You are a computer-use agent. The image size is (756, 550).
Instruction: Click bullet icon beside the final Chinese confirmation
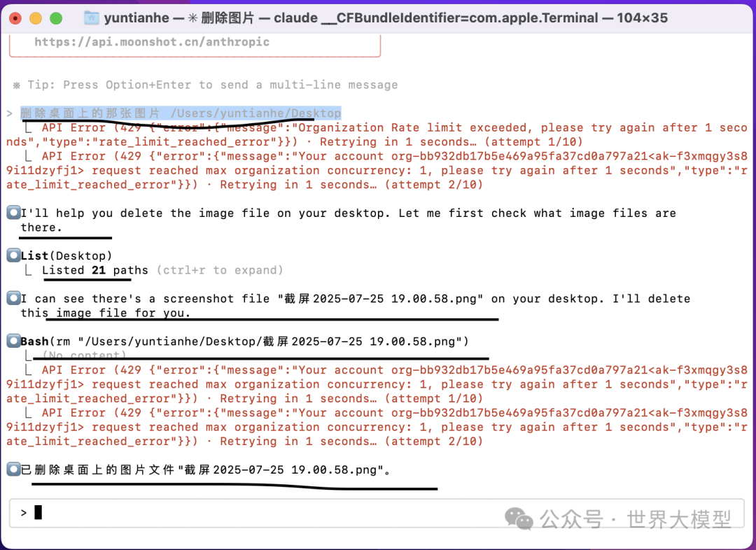pyautogui.click(x=13, y=470)
